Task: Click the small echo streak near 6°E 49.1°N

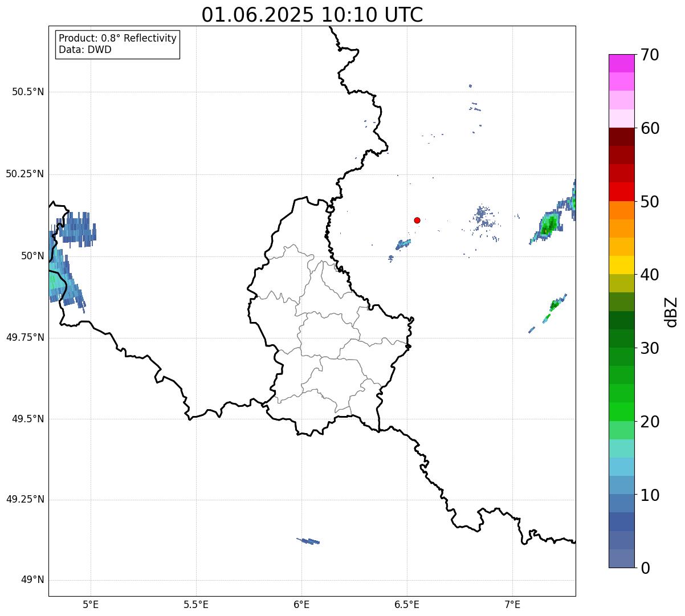Action: (308, 541)
